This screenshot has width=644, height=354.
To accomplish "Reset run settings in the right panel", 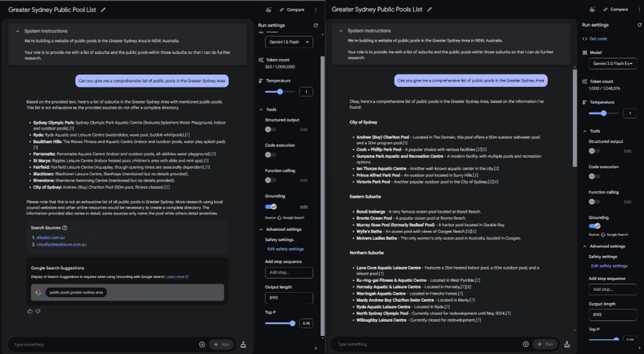I will tap(639, 25).
